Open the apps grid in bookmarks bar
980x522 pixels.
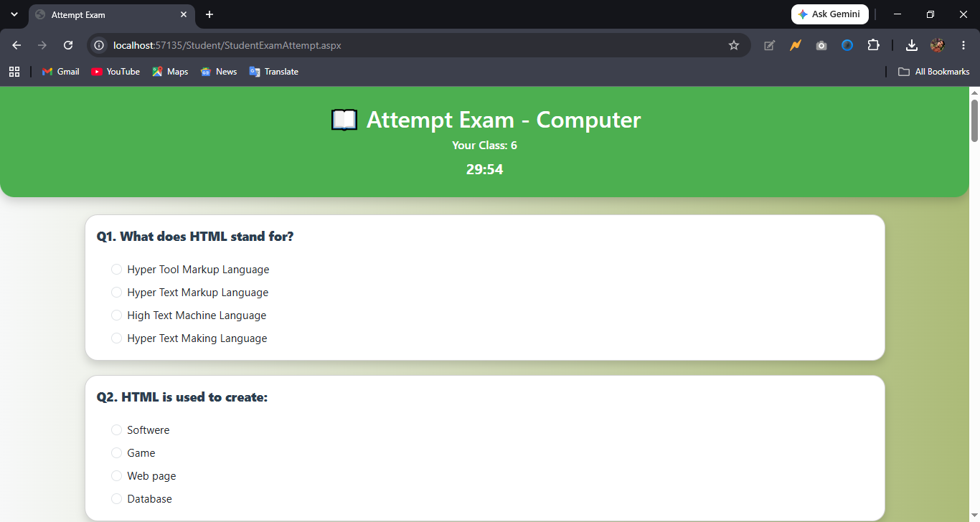tap(14, 72)
